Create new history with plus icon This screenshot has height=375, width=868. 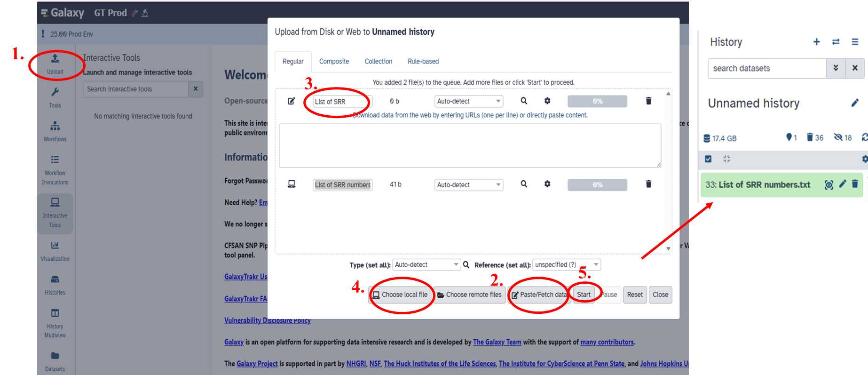pyautogui.click(x=816, y=42)
